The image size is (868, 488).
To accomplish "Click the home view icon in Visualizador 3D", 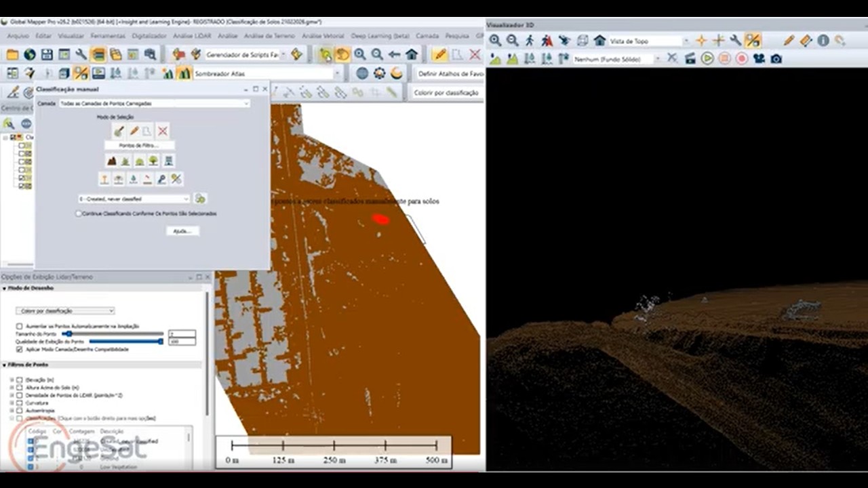I will 599,41.
